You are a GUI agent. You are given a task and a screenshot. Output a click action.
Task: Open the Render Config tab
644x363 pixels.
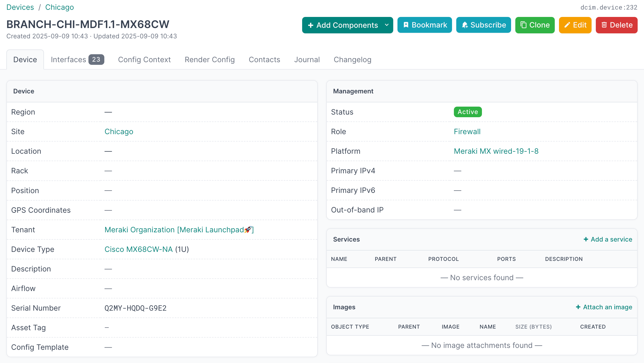tap(209, 60)
